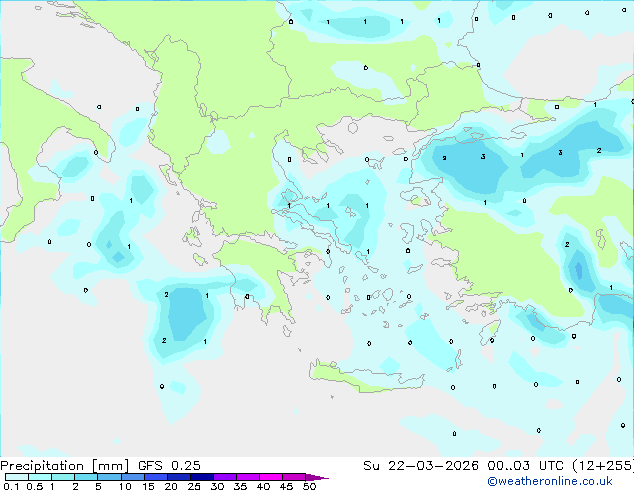This screenshot has height=490, width=634.
Task: Click the "GFS 0.25" model label
Action: pyautogui.click(x=169, y=466)
